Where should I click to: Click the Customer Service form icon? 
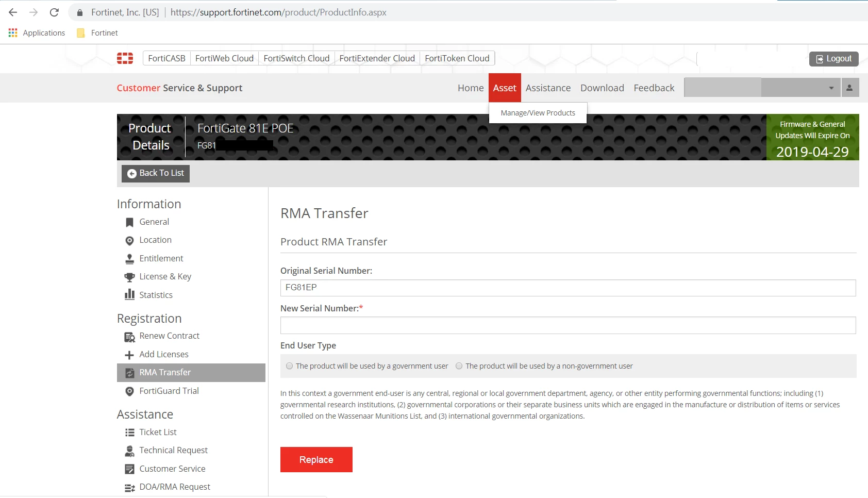click(129, 469)
